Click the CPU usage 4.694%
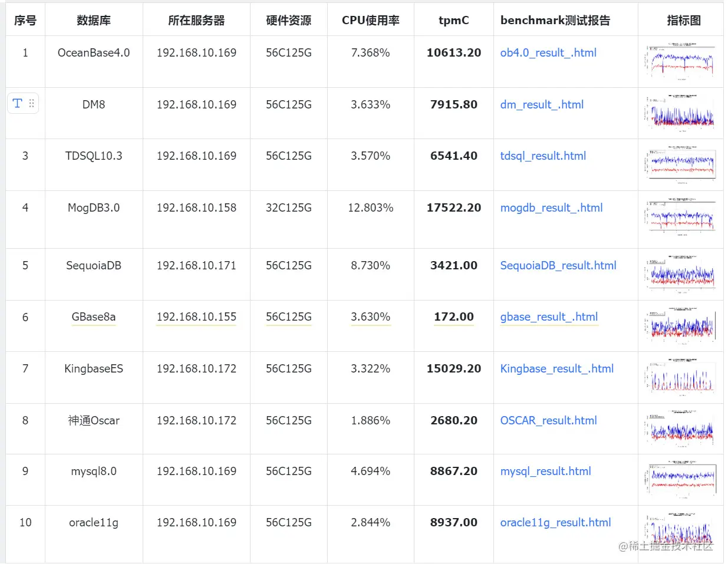The width and height of the screenshot is (728, 567). coord(371,471)
